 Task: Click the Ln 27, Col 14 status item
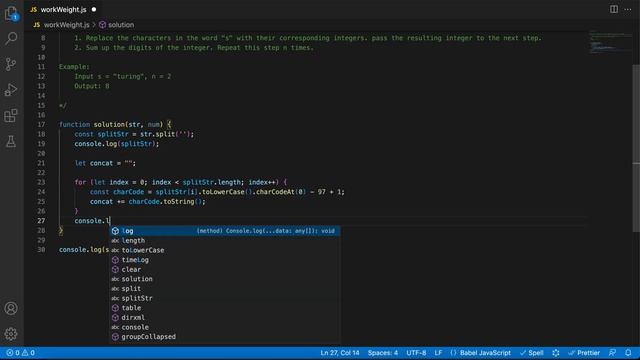340,353
